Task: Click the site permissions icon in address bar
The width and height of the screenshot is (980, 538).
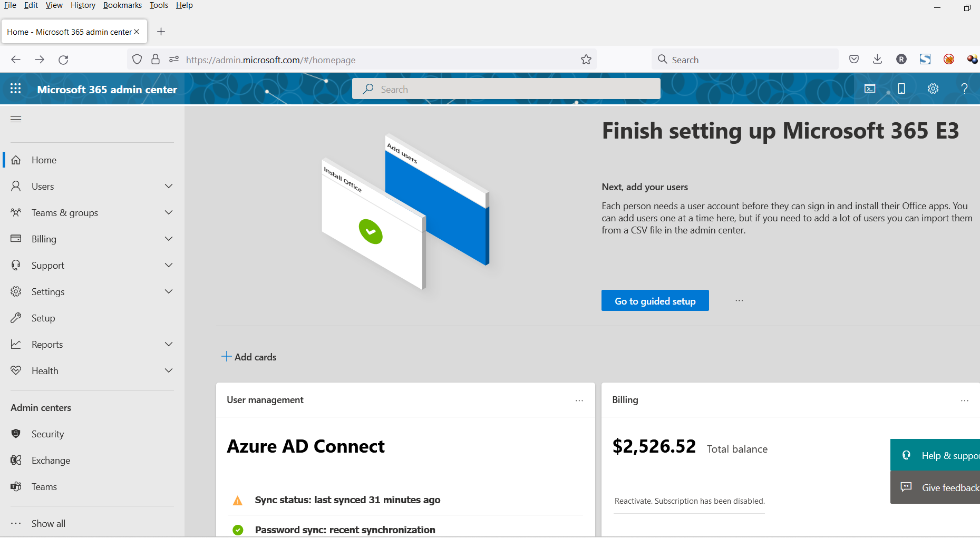Action: pyautogui.click(x=174, y=59)
